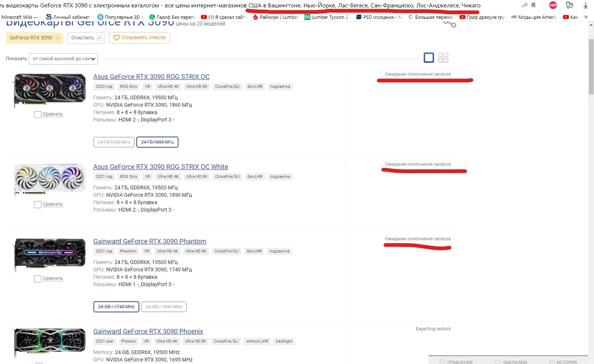Tick Сравнить checkbox for Gainward Phantom

tap(38, 278)
